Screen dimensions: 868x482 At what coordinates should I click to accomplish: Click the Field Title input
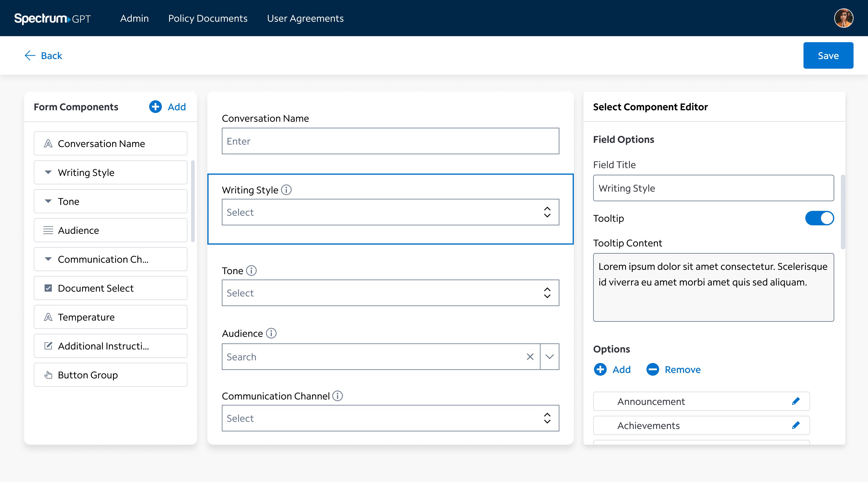tap(713, 188)
